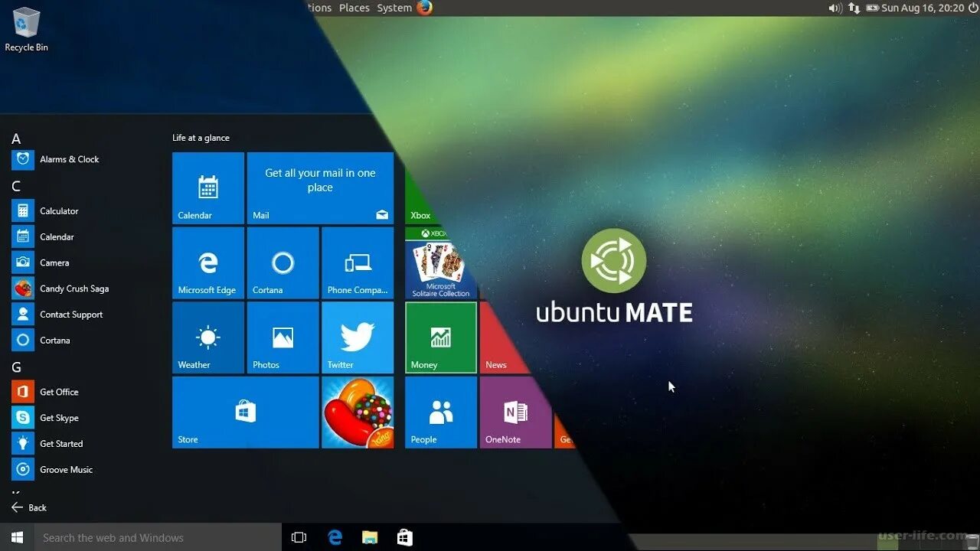
Task: Launch the Twitter tile
Action: [358, 337]
